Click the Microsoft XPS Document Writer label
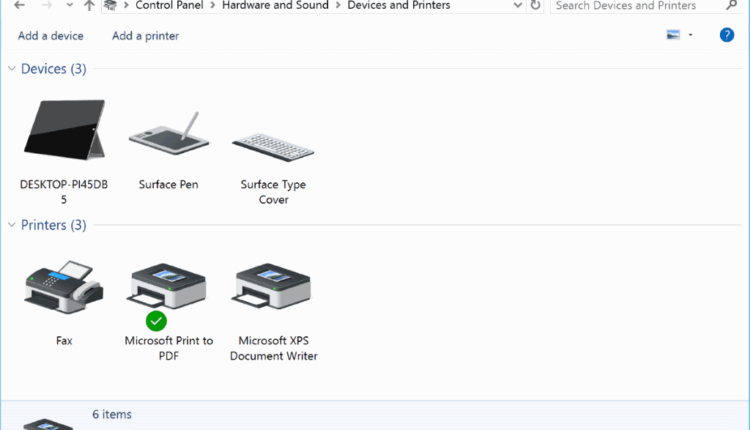The image size is (750, 430). click(x=274, y=348)
